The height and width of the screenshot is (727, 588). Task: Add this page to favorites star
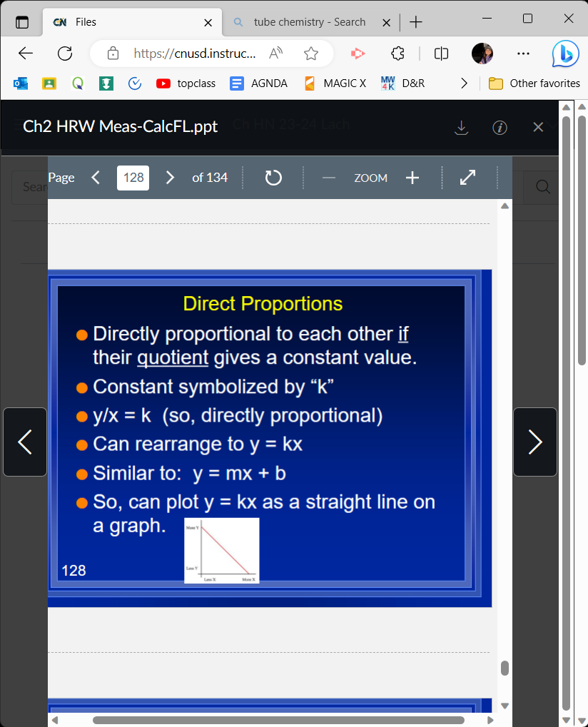coord(311,54)
